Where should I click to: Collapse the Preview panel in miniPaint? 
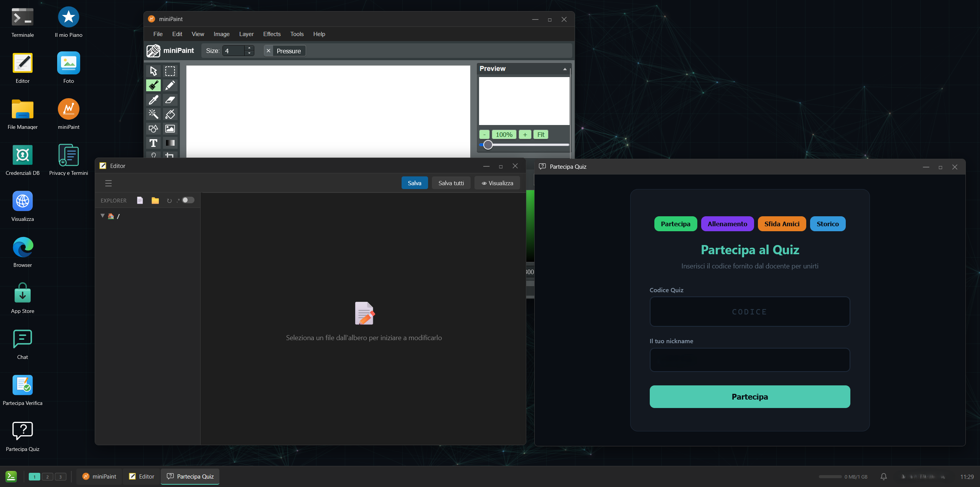point(565,69)
